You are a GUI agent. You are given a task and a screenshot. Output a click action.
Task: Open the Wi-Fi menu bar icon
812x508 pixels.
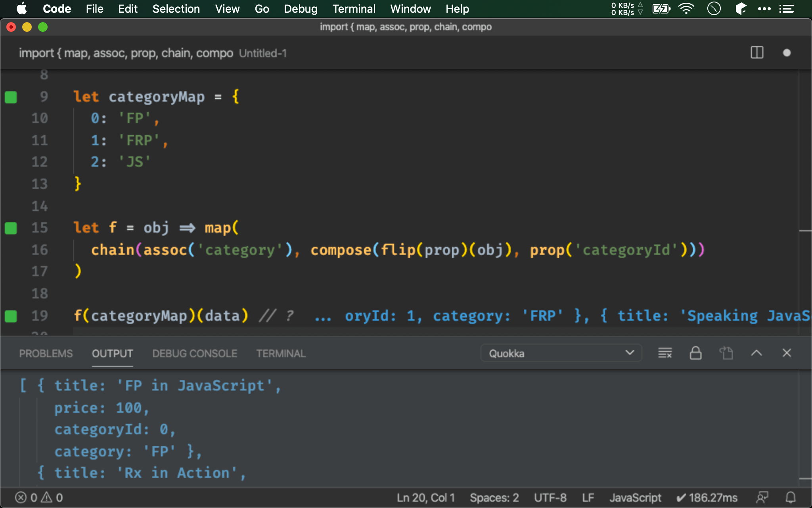tap(686, 9)
